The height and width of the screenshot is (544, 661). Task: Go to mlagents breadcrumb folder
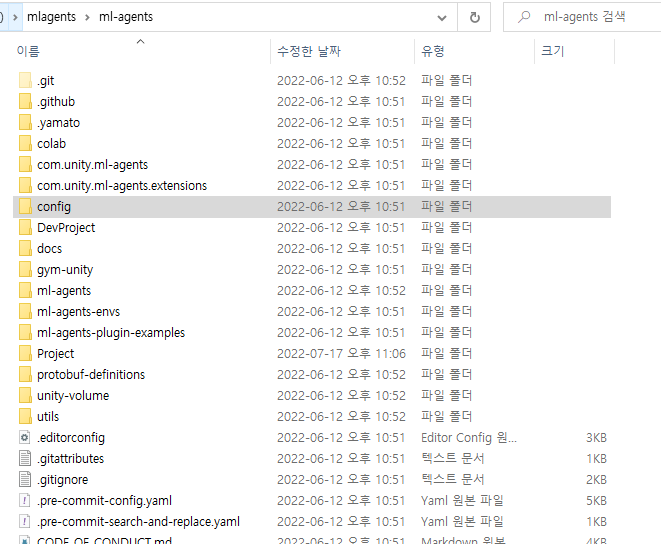pyautogui.click(x=51, y=17)
